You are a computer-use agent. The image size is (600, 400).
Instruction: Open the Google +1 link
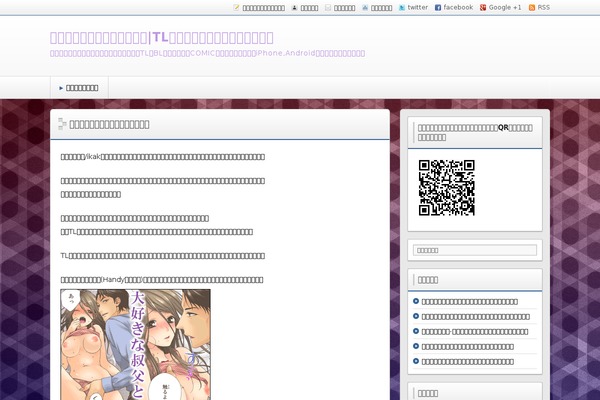(x=505, y=7)
